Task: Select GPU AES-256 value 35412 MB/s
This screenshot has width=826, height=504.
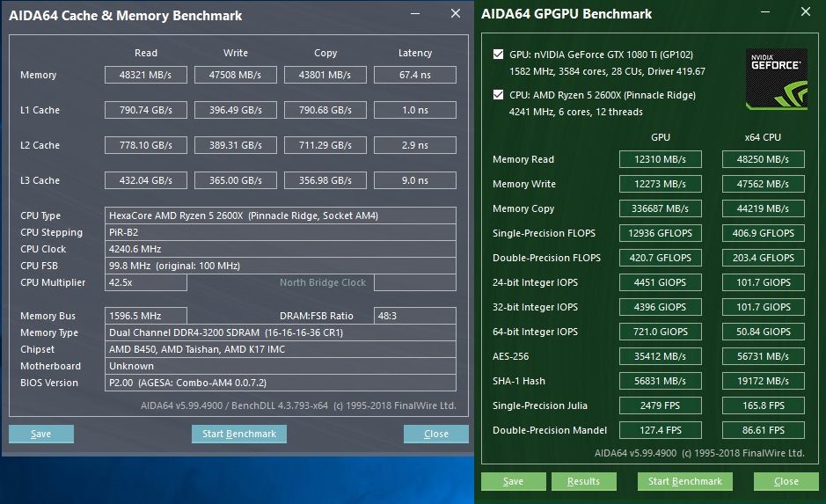Action: pos(661,356)
